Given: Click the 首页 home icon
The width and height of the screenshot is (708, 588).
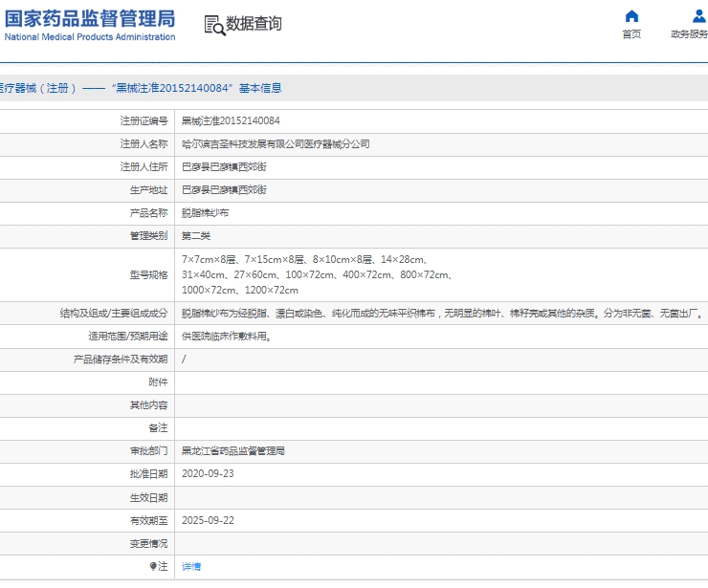Looking at the screenshot, I should pyautogui.click(x=631, y=16).
